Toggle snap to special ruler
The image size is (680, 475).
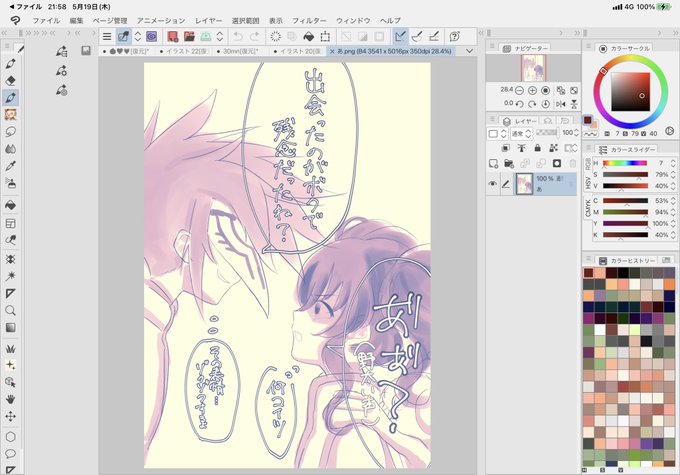(417, 36)
